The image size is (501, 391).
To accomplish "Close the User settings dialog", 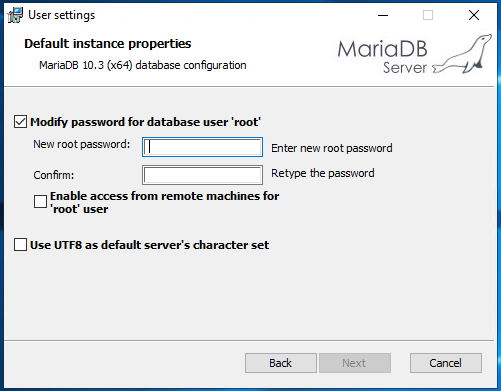I will click(x=474, y=15).
